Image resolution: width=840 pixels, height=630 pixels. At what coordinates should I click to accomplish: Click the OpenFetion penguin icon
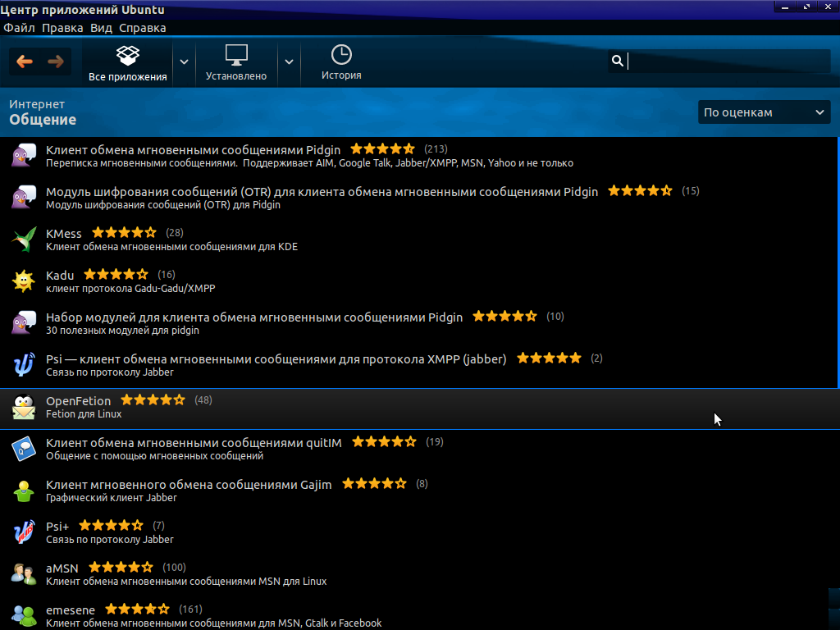[x=24, y=407]
